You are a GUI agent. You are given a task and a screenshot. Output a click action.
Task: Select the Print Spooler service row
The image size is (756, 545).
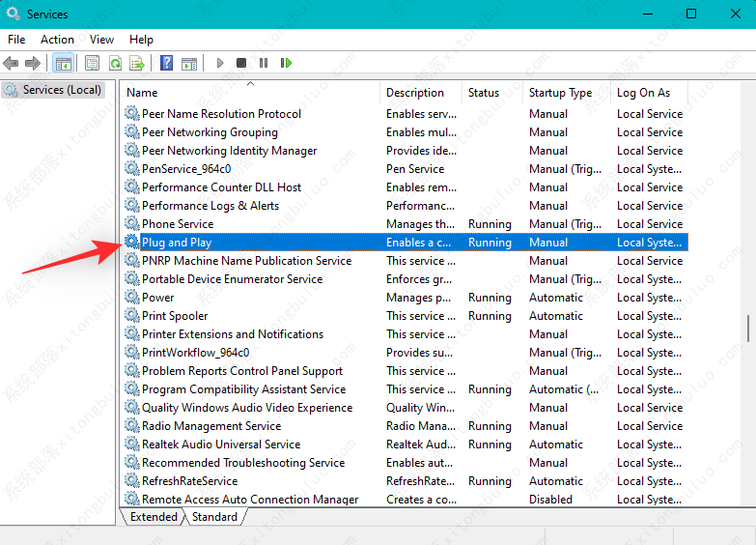175,316
